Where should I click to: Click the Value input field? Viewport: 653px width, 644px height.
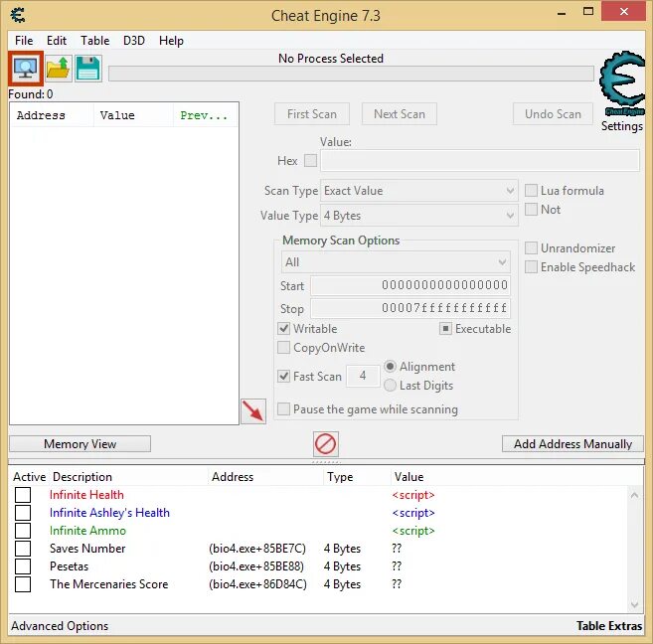pyautogui.click(x=480, y=161)
